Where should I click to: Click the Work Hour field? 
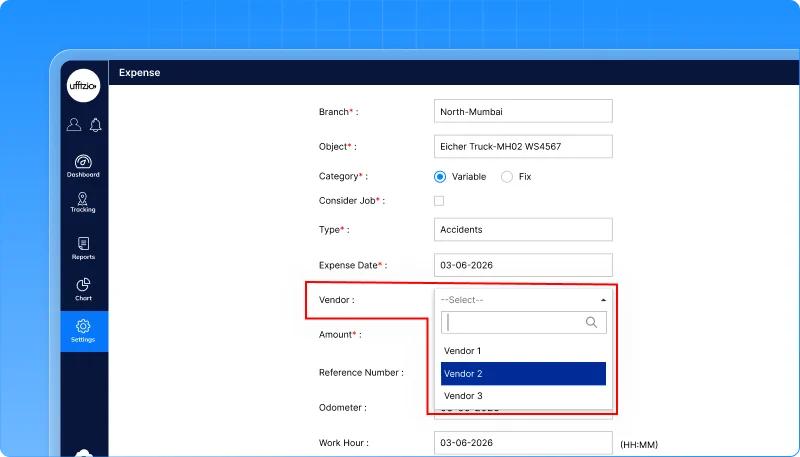click(x=523, y=443)
